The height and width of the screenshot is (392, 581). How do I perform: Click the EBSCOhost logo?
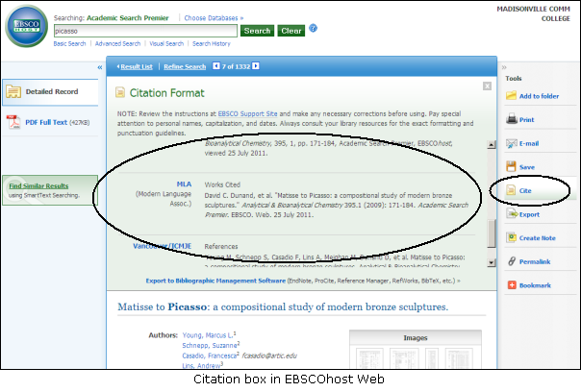tap(26, 26)
